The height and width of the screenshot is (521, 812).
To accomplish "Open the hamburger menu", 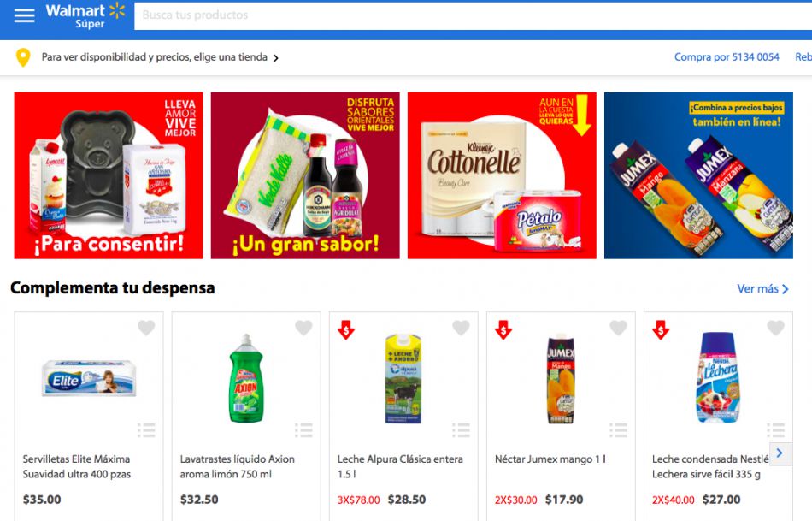I will tap(24, 15).
